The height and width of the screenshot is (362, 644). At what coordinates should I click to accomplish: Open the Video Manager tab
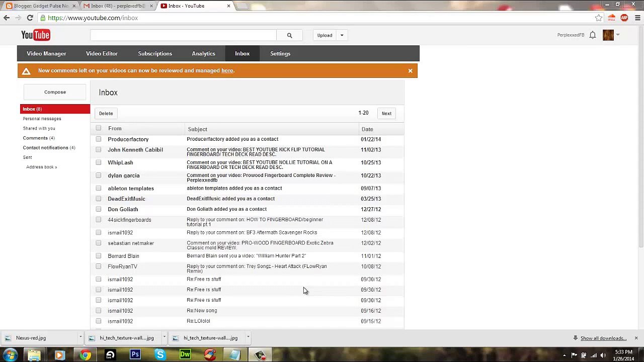[46, 53]
